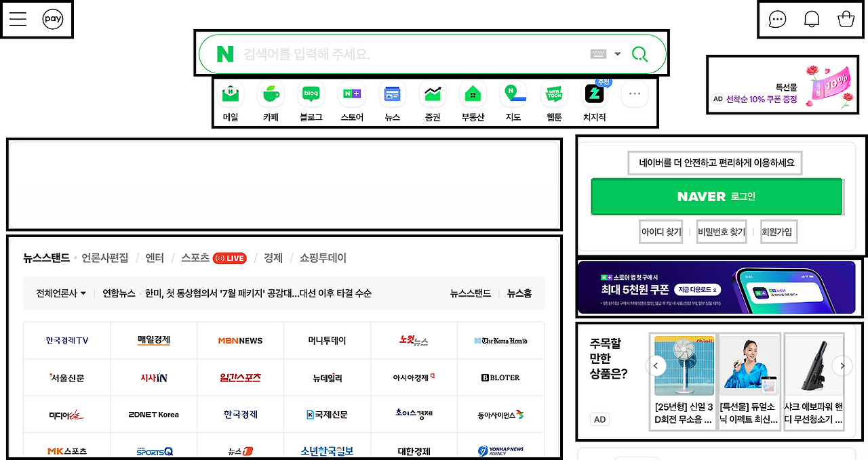The height and width of the screenshot is (460, 868).
Task: Open 시사IN publisher logo
Action: coord(154,377)
